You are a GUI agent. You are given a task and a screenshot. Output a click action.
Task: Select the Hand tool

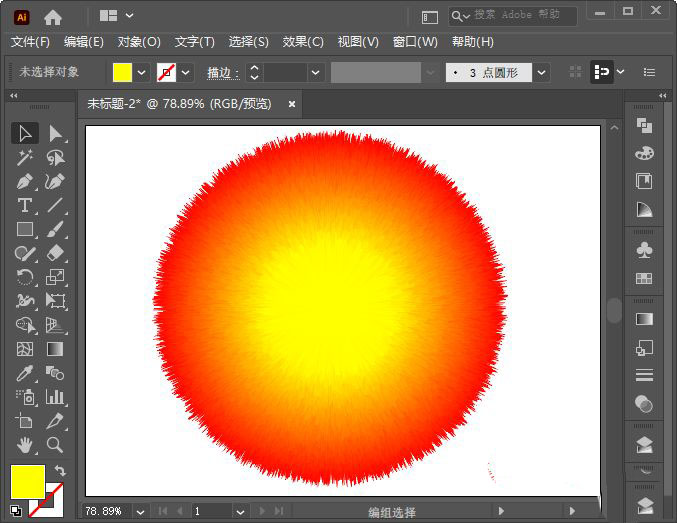(26, 445)
